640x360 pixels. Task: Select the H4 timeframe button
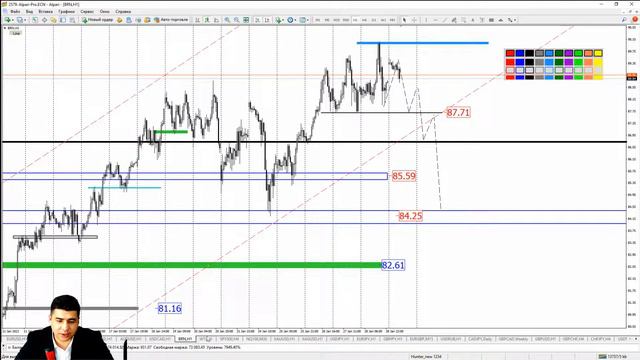tap(364, 20)
